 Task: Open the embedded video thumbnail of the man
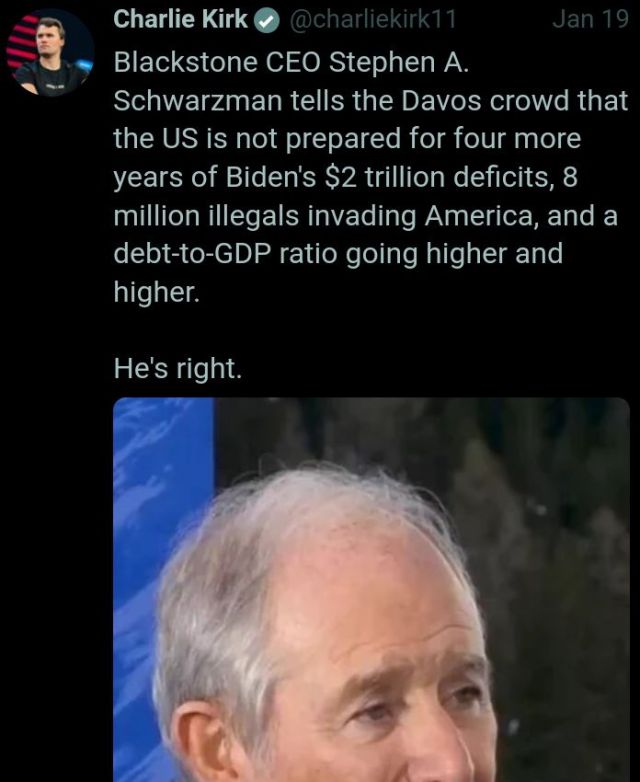(371, 589)
